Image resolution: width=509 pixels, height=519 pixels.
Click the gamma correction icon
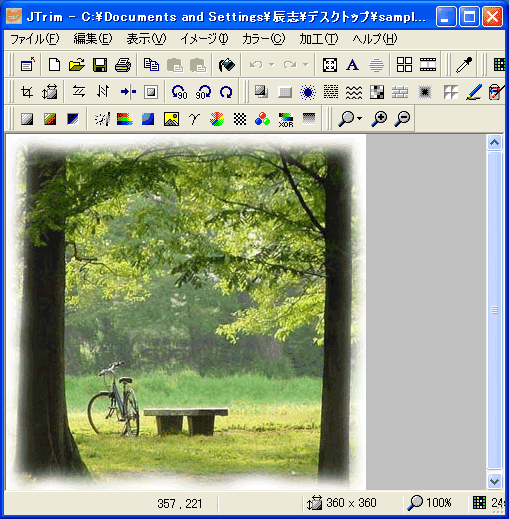pyautogui.click(x=194, y=119)
